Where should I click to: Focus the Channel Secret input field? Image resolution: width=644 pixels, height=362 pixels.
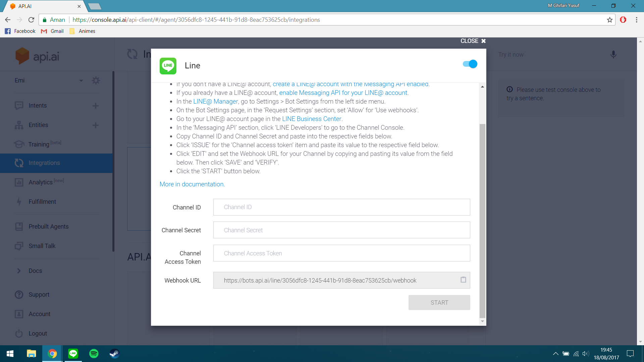[341, 230]
